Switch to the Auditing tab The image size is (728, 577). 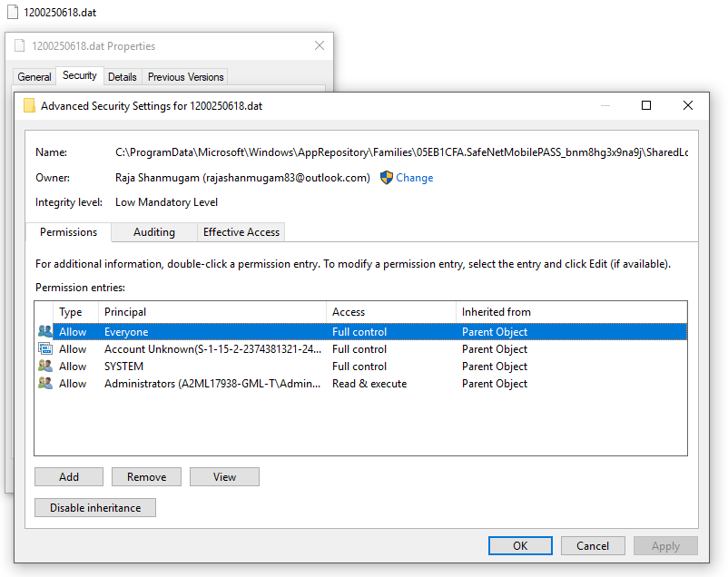pos(154,232)
